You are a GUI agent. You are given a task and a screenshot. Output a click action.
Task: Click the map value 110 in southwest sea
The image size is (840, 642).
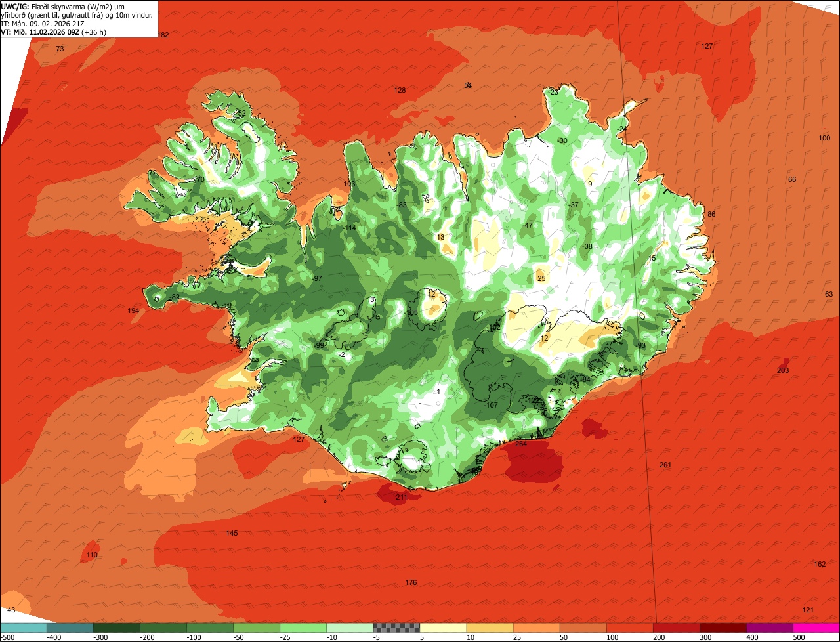(92, 555)
